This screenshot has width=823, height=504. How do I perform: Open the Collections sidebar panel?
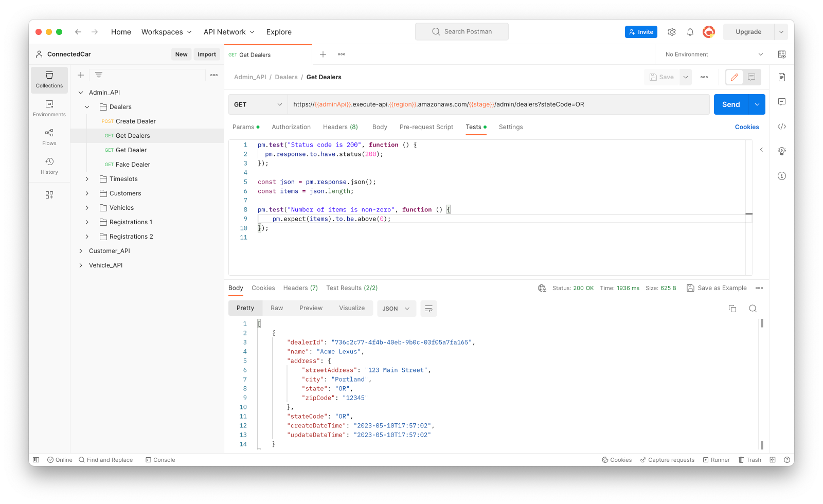(x=49, y=80)
